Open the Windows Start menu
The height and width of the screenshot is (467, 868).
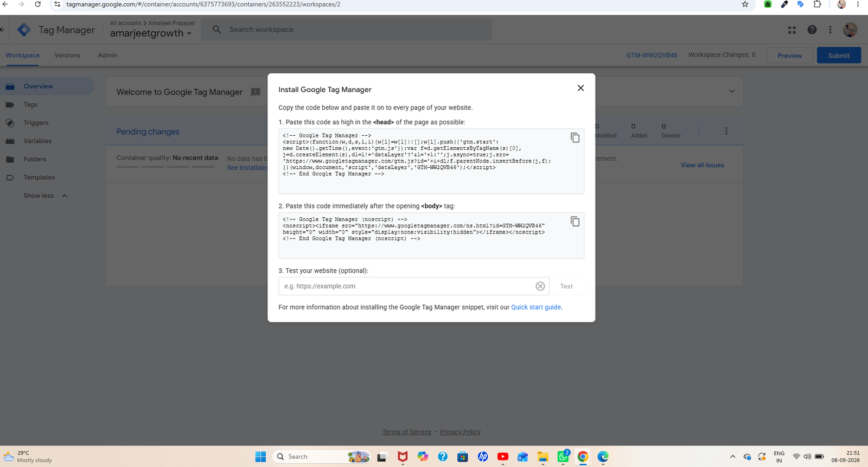260,457
